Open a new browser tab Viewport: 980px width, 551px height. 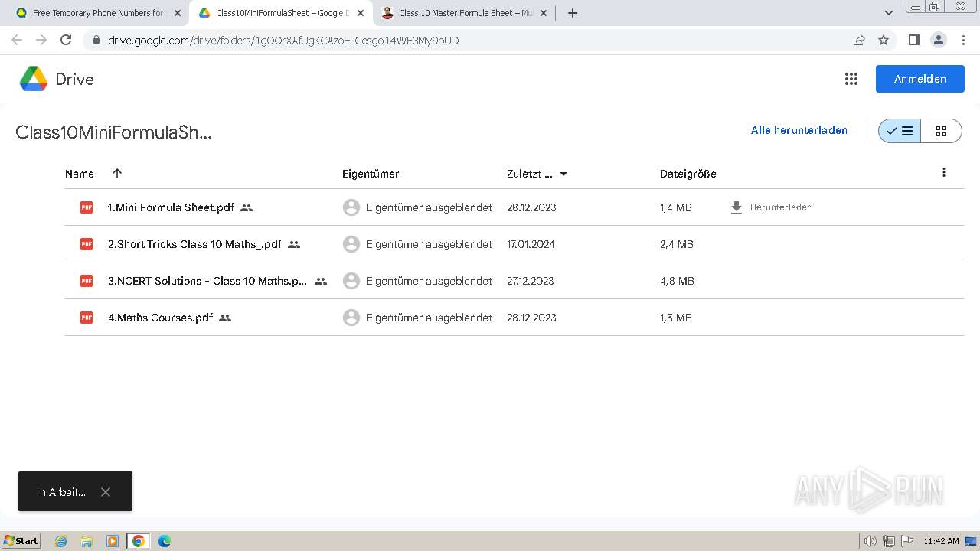[572, 13]
